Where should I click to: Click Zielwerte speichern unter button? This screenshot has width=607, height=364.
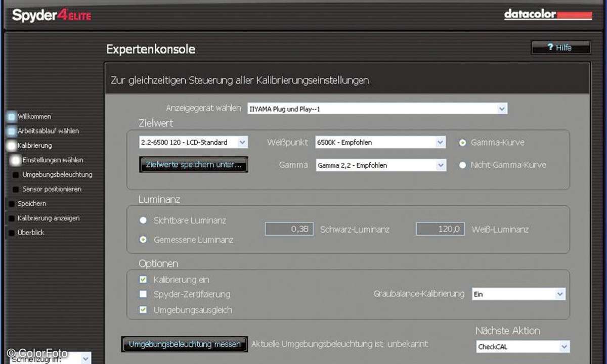(x=194, y=165)
